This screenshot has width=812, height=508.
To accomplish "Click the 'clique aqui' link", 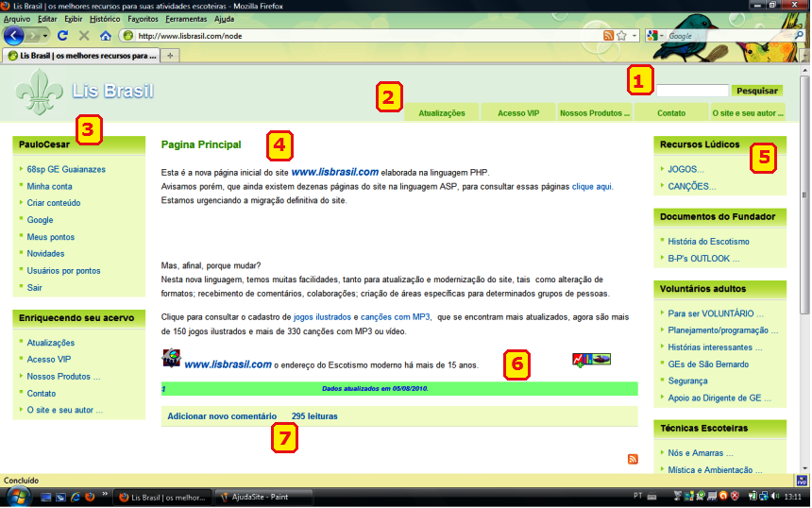I will pyautogui.click(x=591, y=186).
